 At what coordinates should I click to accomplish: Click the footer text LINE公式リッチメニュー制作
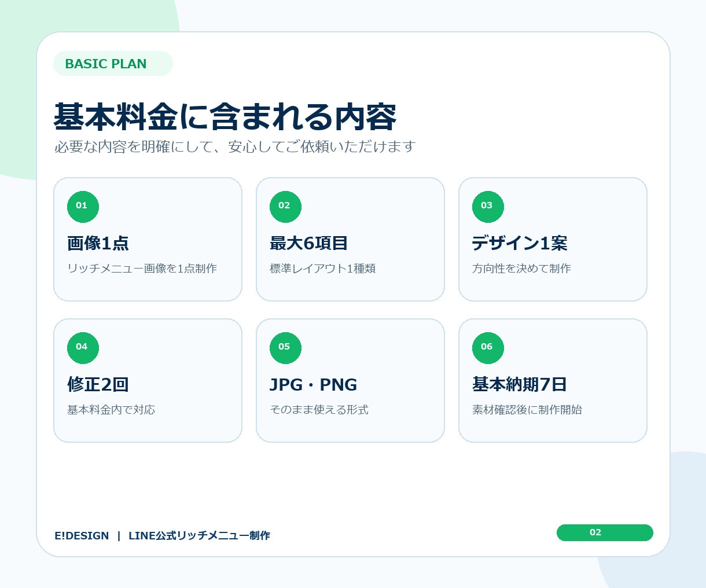click(x=199, y=536)
